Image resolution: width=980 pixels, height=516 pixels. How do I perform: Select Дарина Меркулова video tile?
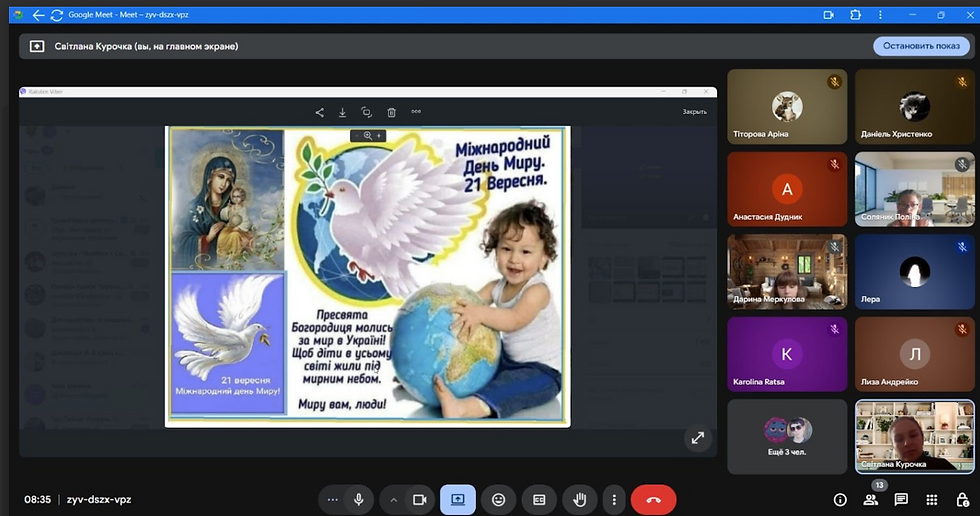tap(787, 272)
